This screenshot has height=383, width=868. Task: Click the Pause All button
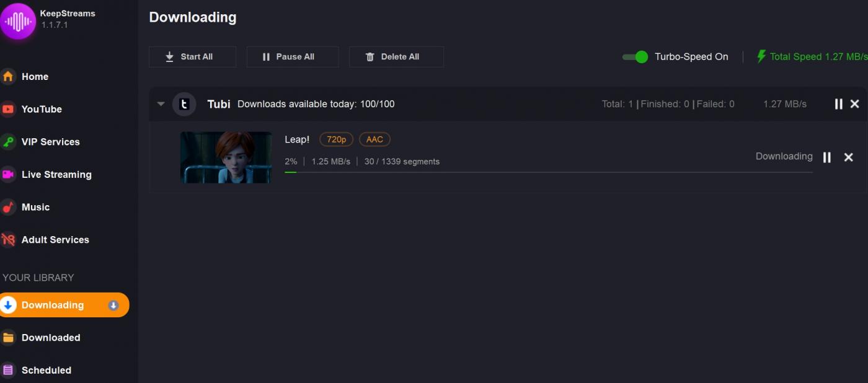tap(293, 57)
